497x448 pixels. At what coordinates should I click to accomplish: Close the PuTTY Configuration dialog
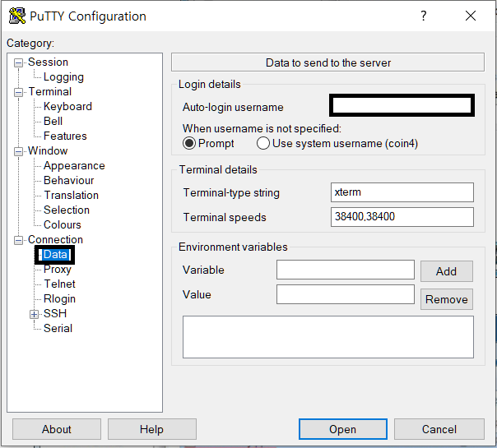click(471, 16)
